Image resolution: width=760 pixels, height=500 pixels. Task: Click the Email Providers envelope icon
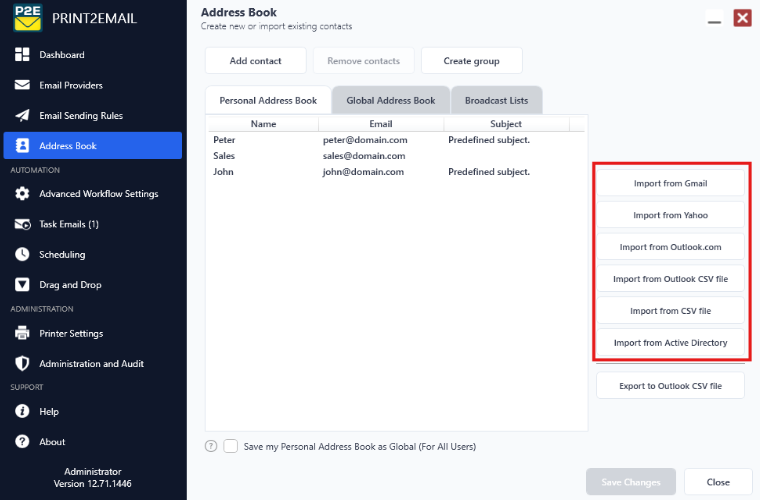(22, 85)
